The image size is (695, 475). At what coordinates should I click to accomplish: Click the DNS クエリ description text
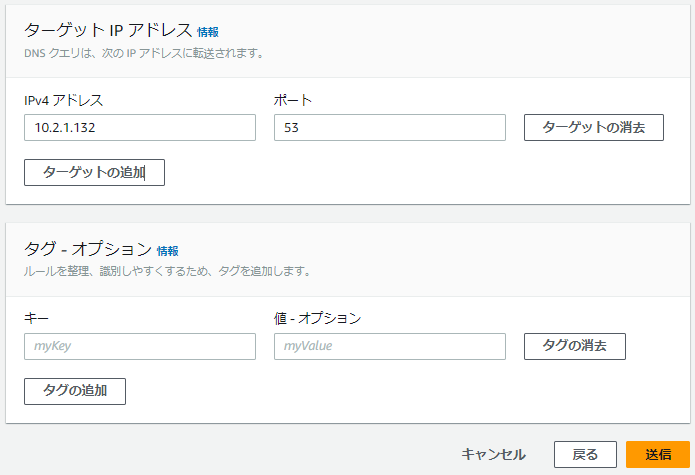[x=144, y=54]
